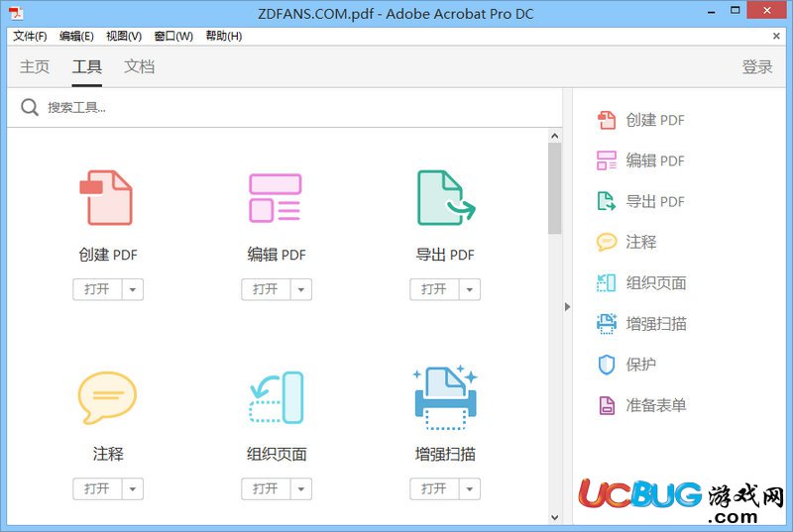
Task: Close the document with menu bar X
Action: coord(776,36)
